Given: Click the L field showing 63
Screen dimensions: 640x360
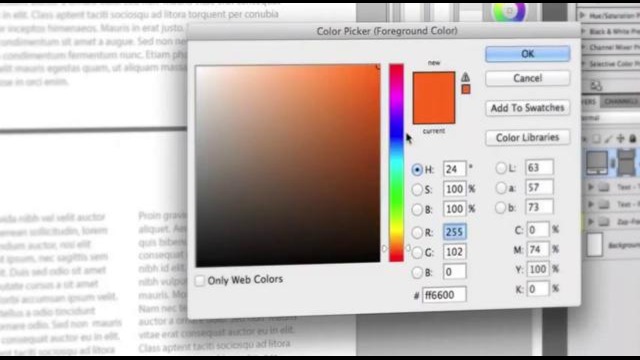Looking at the screenshot, I should click(x=539, y=167).
